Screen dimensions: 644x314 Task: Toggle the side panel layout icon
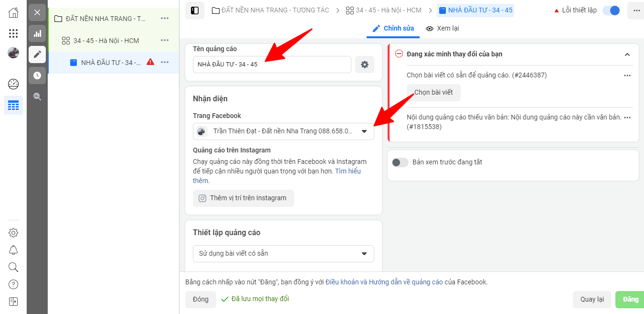tap(195, 11)
